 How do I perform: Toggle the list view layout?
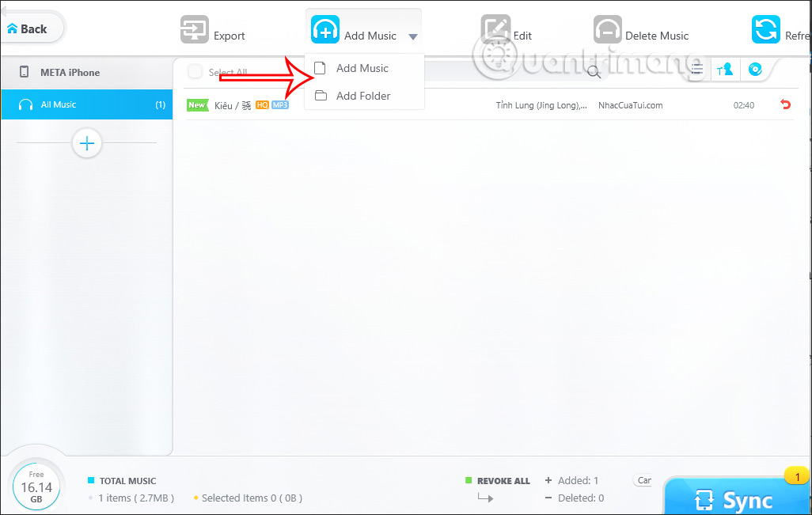(x=696, y=70)
